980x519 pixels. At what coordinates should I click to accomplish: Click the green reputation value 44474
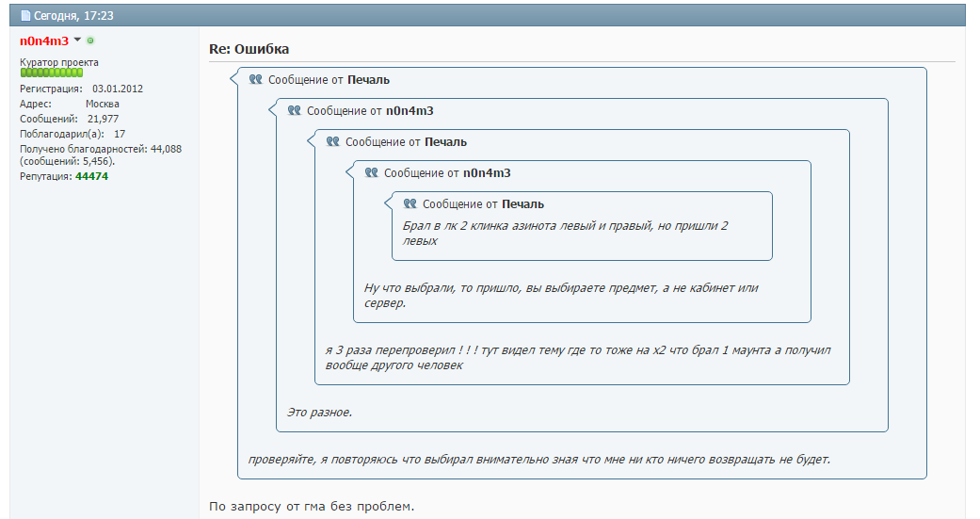pos(92,176)
